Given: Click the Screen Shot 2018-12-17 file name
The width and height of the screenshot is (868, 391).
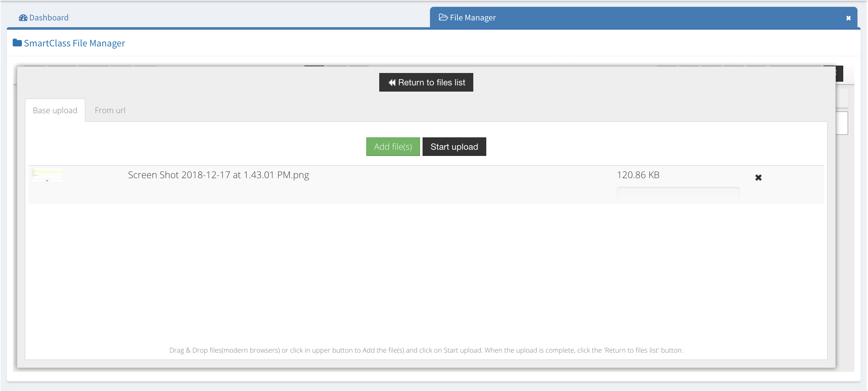Looking at the screenshot, I should coord(218,175).
